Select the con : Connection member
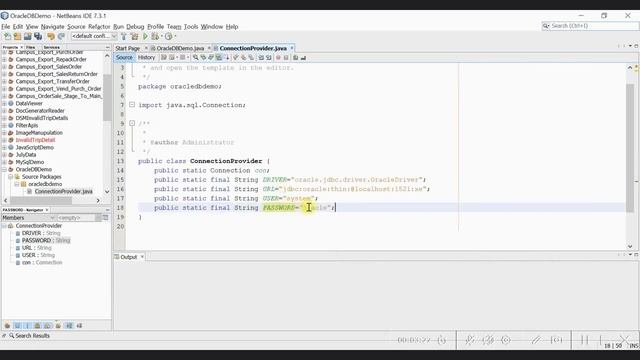 click(x=42, y=262)
